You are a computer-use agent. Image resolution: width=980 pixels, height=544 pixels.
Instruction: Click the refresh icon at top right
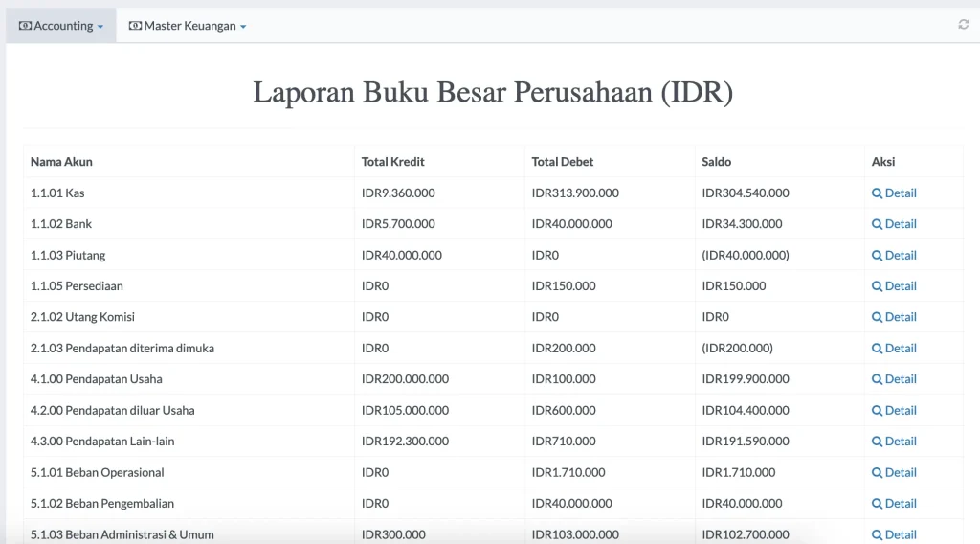[x=963, y=25]
